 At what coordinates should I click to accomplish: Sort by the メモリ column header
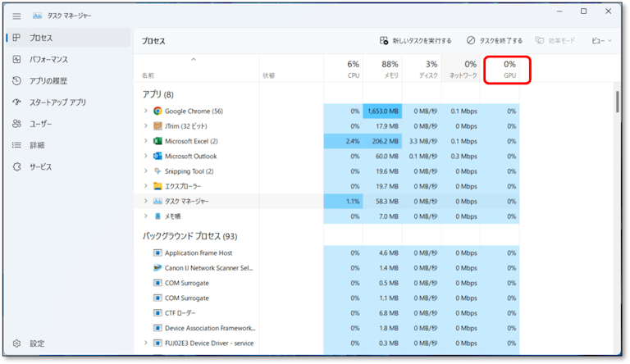[x=382, y=69]
